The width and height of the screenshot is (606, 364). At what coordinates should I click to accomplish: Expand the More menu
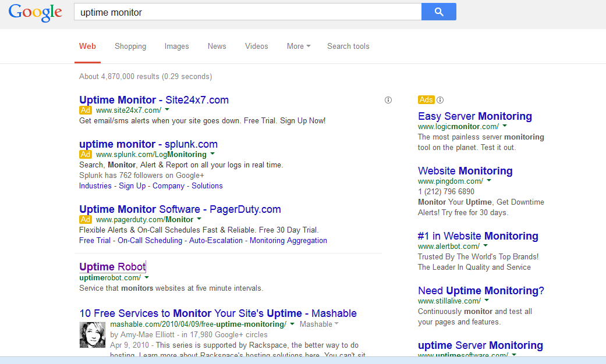point(299,47)
